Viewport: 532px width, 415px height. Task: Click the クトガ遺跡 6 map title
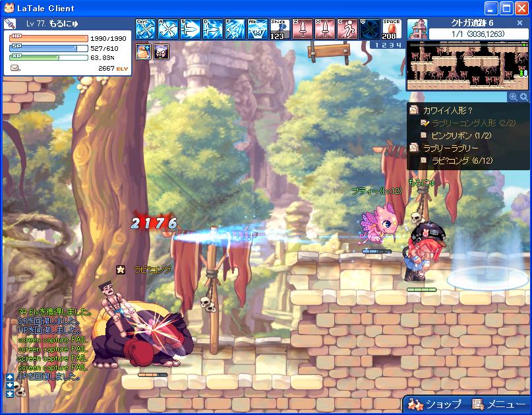(472, 23)
